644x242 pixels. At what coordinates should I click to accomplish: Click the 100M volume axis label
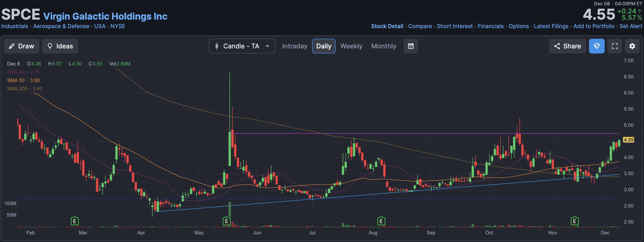(10, 204)
